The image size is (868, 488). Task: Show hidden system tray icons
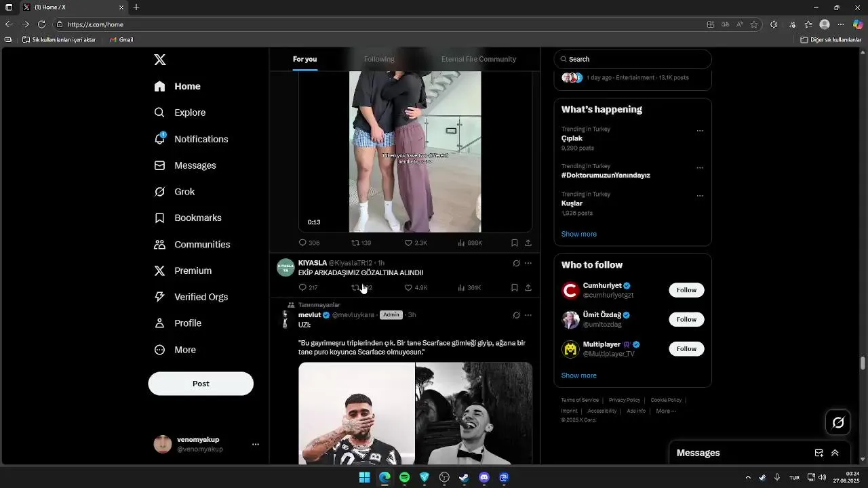pos(748,477)
